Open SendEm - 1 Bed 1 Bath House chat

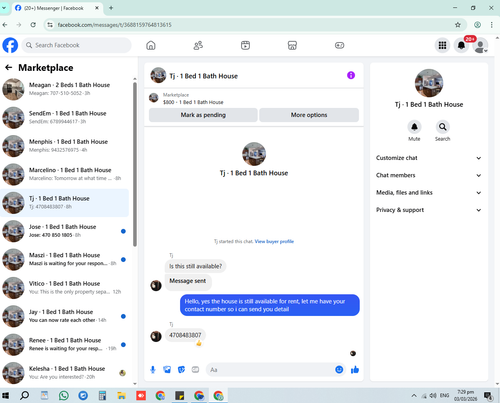[65, 117]
